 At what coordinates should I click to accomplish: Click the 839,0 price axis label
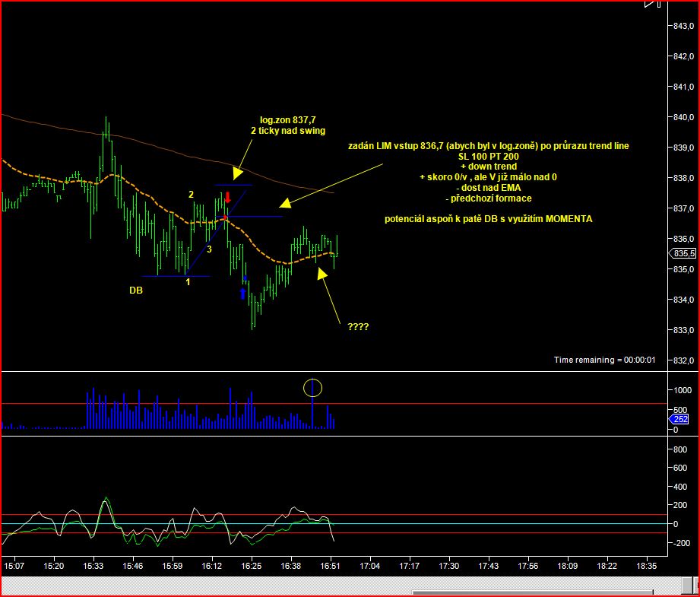(x=683, y=148)
